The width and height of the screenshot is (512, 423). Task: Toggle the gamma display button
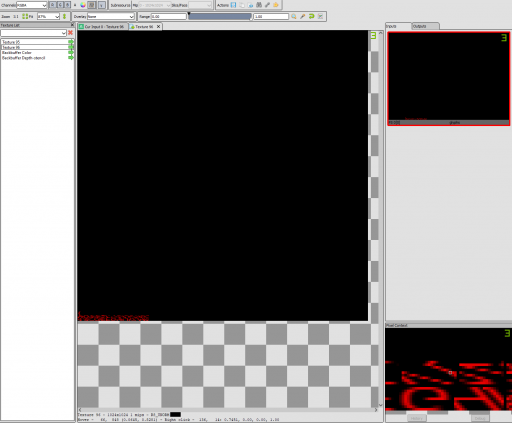(x=102, y=5)
